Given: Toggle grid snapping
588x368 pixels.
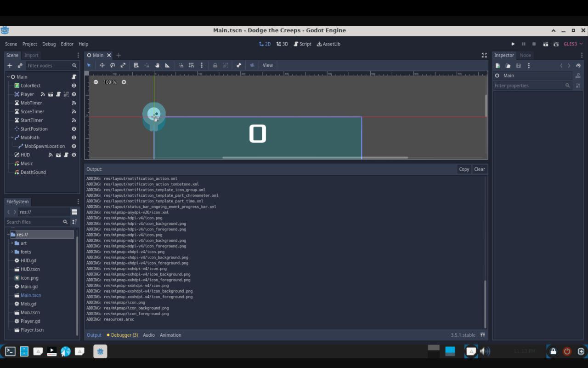Looking at the screenshot, I should [x=191, y=65].
